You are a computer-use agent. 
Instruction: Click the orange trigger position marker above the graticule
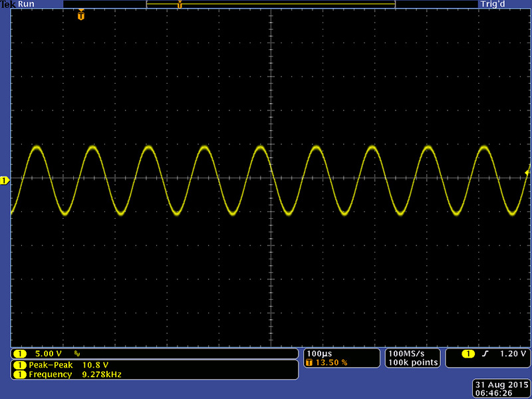[81, 15]
